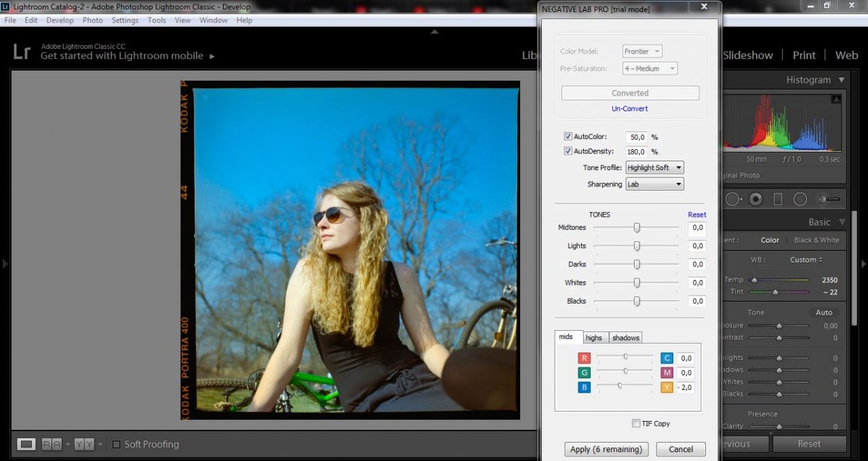Toggle highlight clipping indicator in histogram
868x461 pixels.
pos(836,100)
